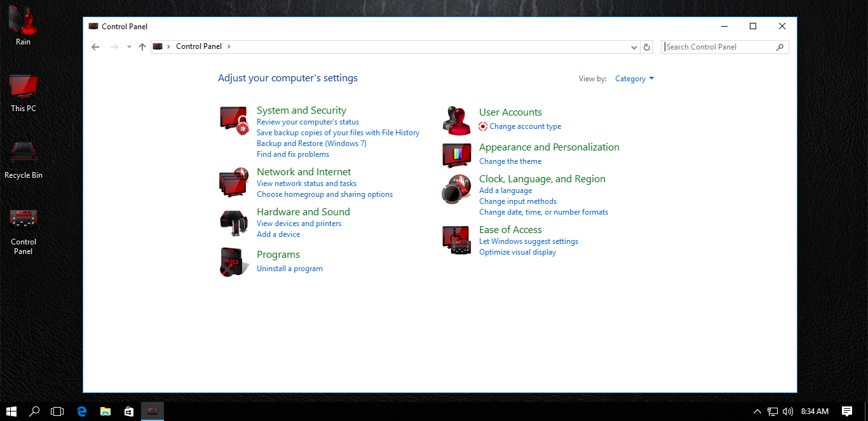Go up one level with up arrow

coord(142,47)
